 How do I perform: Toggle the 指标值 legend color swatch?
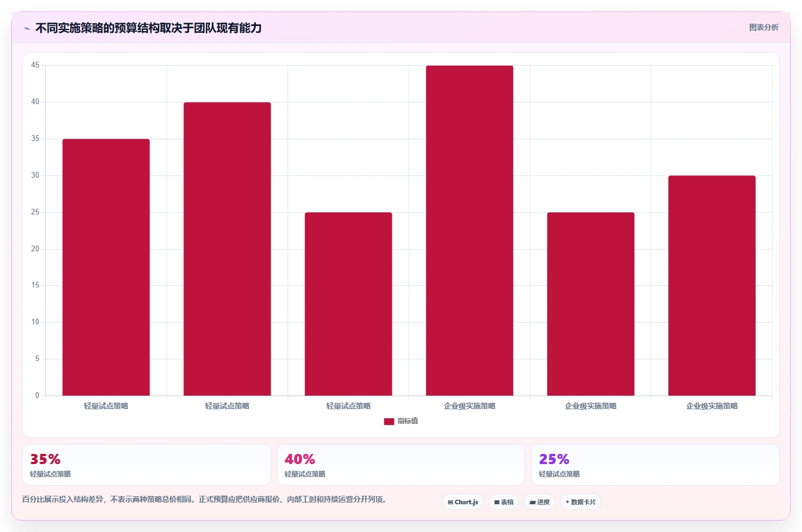[x=389, y=422]
